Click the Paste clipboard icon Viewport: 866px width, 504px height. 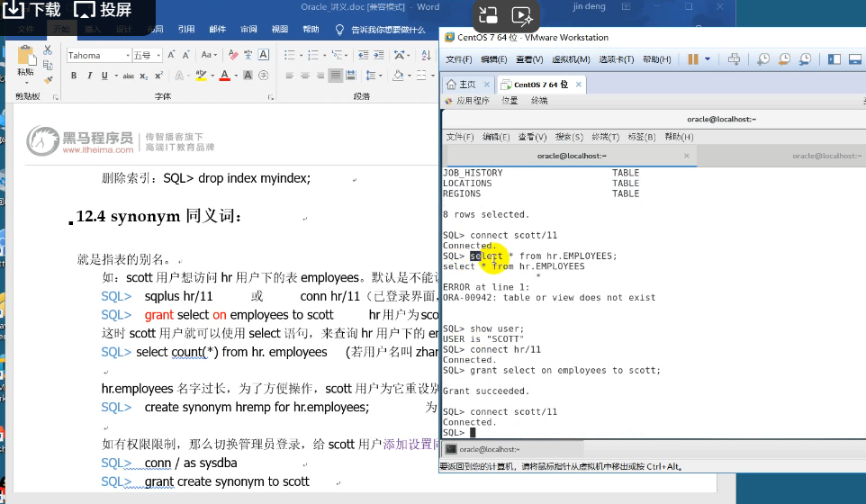25,57
